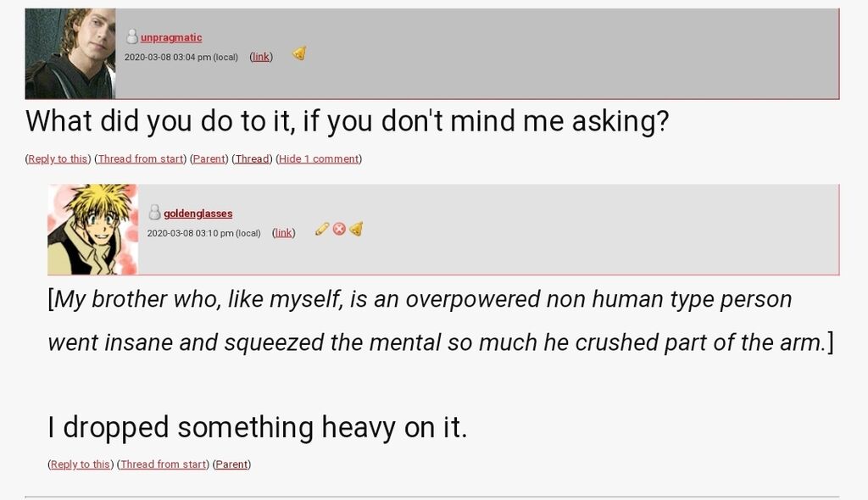Open permalink for unpragmatic's comment
Screen dimensions: 868x500
coord(261,57)
